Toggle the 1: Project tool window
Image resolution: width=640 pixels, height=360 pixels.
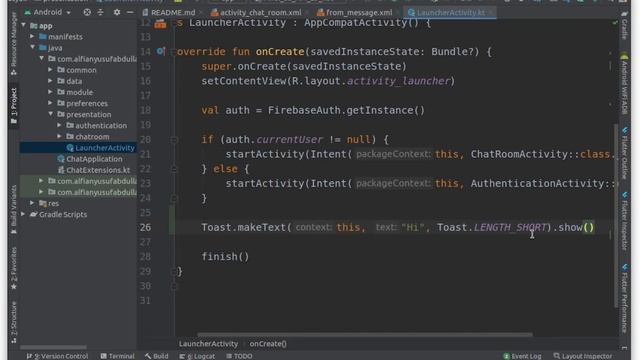click(x=13, y=106)
